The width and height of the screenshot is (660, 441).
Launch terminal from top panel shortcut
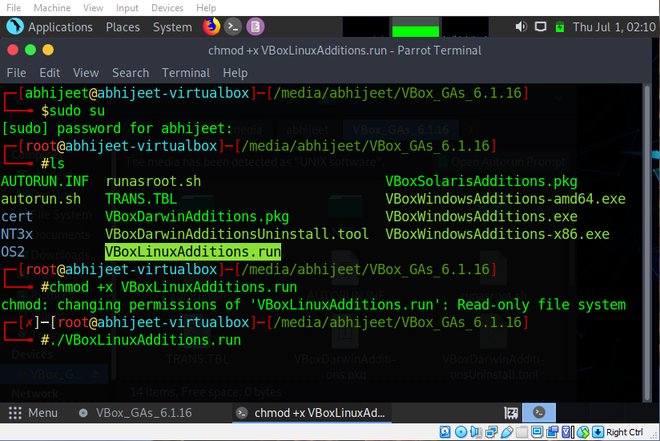(x=233, y=27)
